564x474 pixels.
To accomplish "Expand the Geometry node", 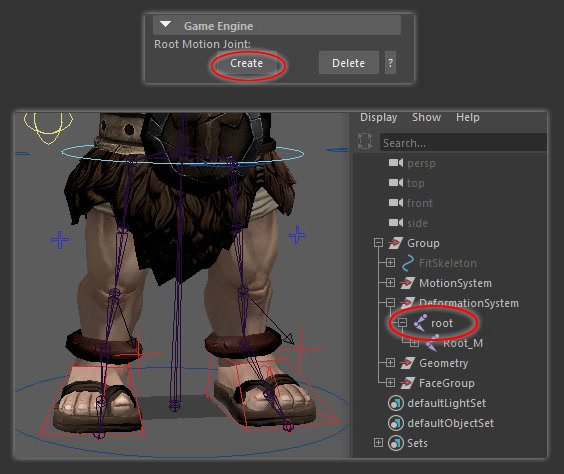I will [390, 363].
